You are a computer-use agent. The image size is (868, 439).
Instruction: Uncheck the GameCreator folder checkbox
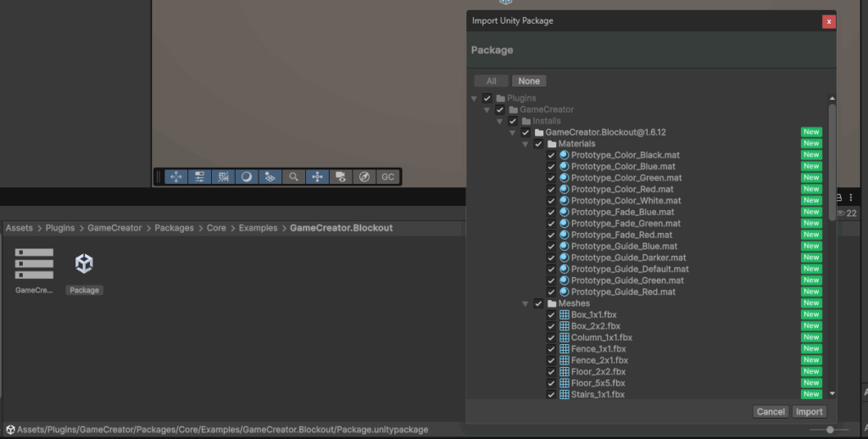click(x=499, y=109)
